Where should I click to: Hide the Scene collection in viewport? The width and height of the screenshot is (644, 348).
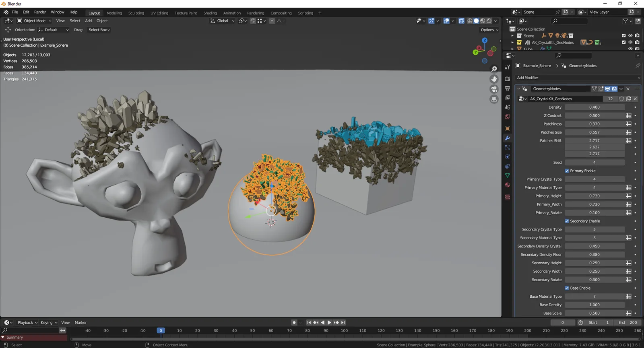pyautogui.click(x=630, y=36)
